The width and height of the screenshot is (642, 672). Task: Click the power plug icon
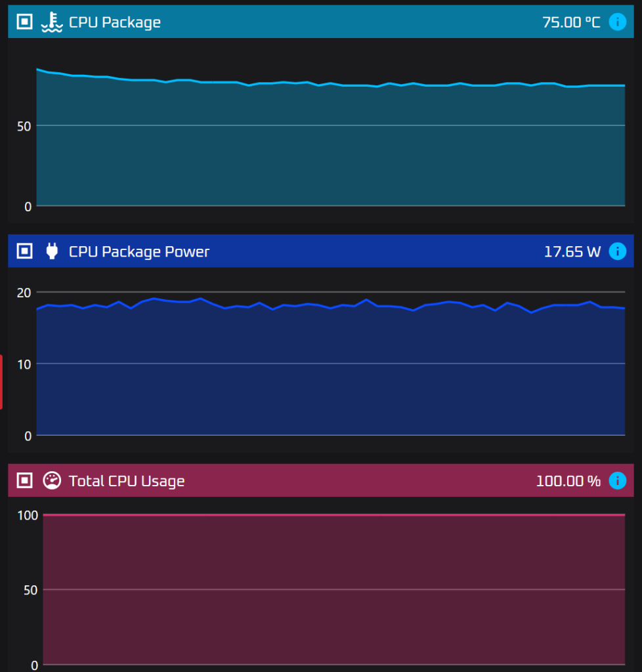52,251
